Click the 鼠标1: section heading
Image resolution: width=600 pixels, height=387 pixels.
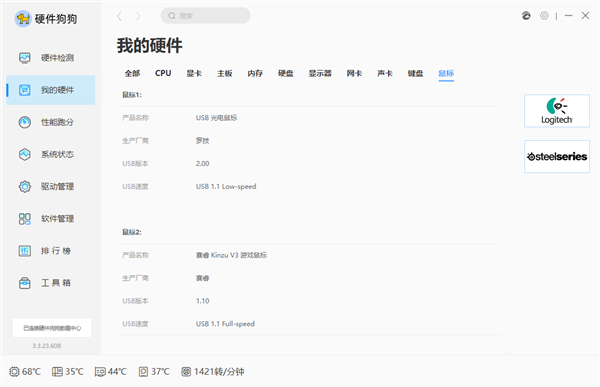click(x=132, y=95)
